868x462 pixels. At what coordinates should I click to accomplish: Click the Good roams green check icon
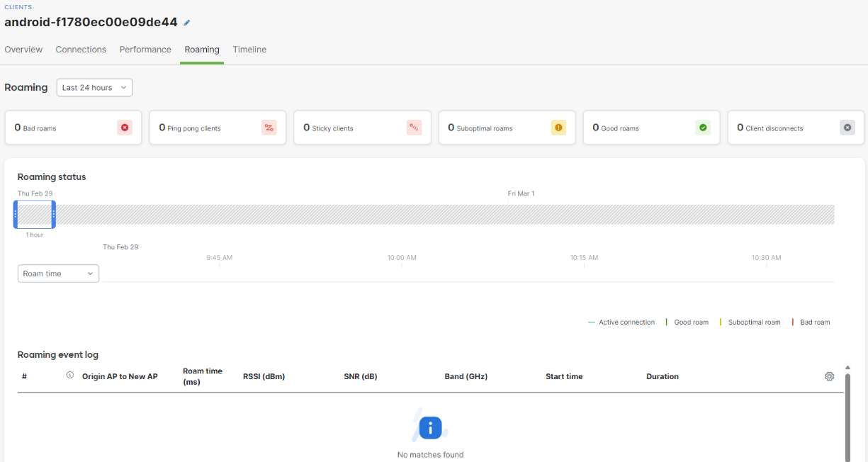click(702, 128)
